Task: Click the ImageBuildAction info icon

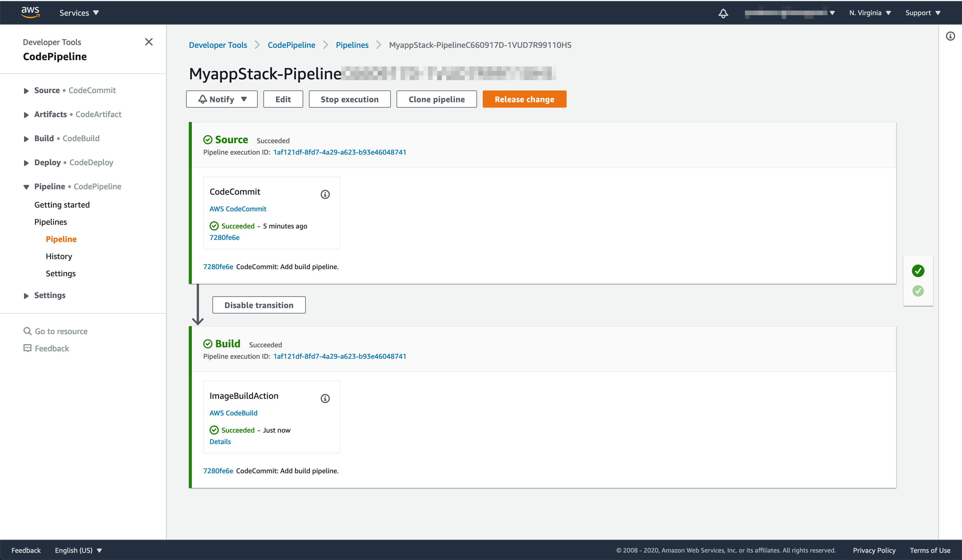Action: (325, 399)
